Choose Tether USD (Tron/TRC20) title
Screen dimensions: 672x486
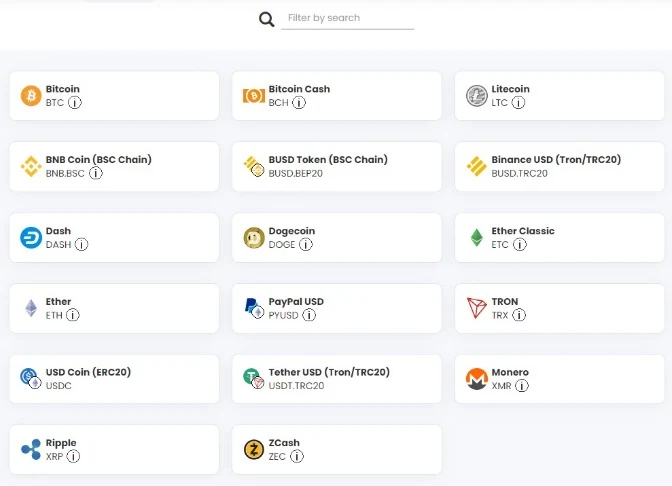pyautogui.click(x=329, y=372)
